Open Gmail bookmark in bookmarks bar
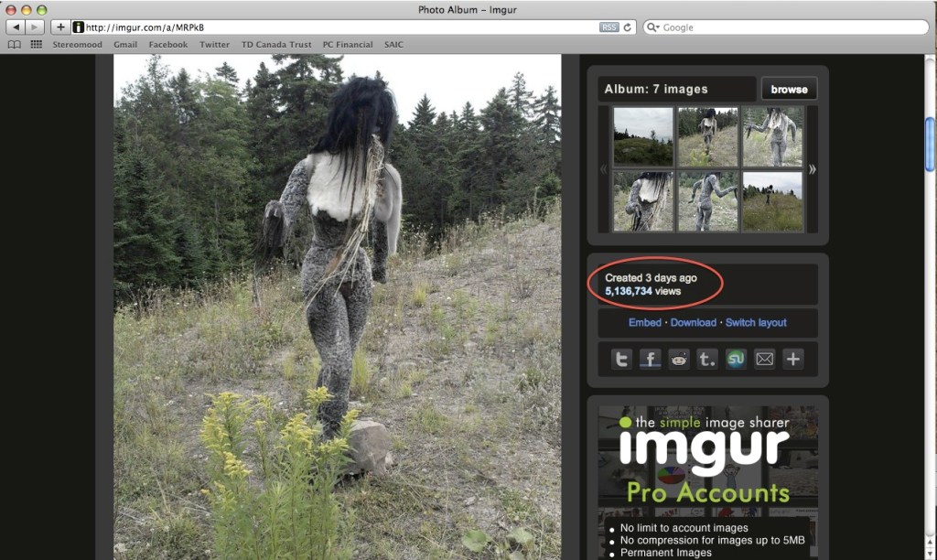This screenshot has width=937, height=560. pyautogui.click(x=125, y=44)
